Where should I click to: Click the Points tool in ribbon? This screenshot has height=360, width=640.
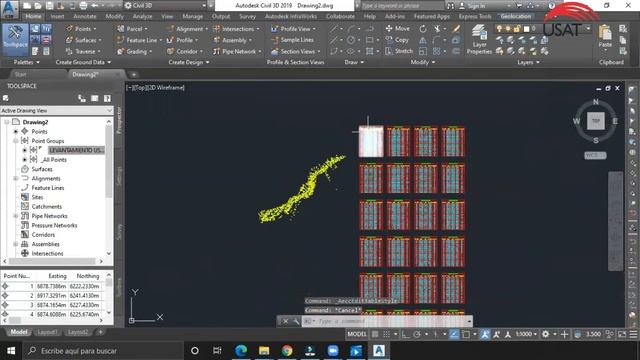pyautogui.click(x=81, y=29)
